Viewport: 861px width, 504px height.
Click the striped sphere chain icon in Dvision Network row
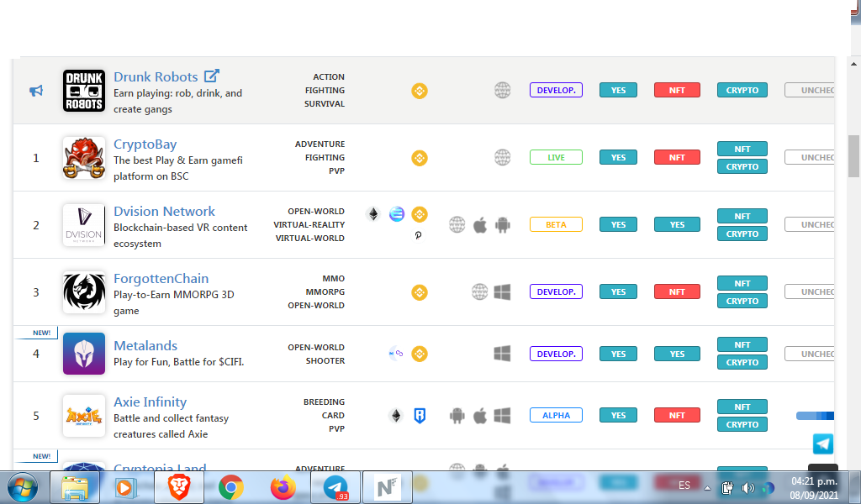pos(397,214)
